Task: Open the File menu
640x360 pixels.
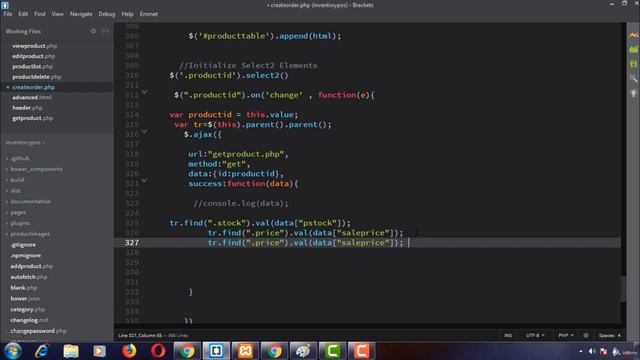Action: (x=8, y=14)
